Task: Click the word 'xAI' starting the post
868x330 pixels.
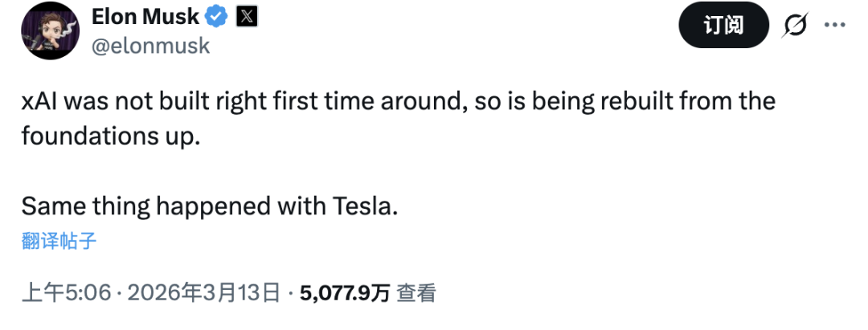Action: click(39, 102)
